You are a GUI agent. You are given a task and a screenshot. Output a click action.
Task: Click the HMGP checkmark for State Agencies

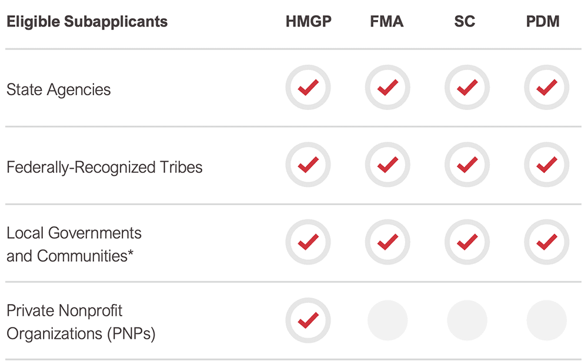point(308,88)
